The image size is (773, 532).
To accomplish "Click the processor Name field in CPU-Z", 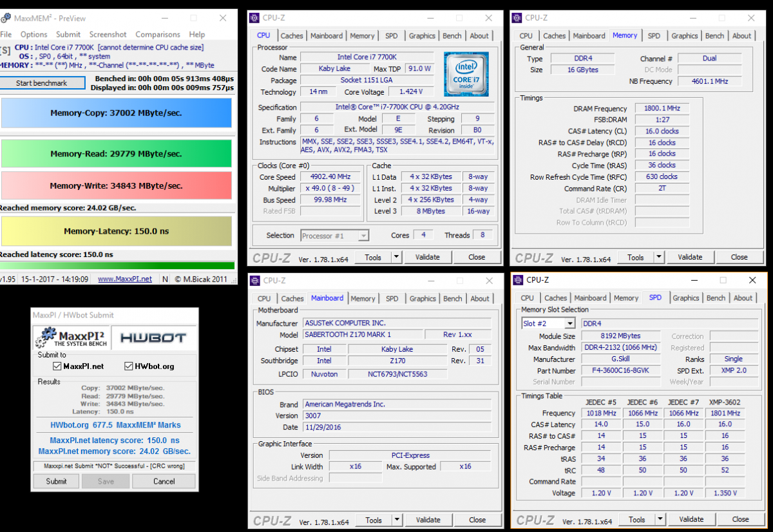I will [367, 57].
